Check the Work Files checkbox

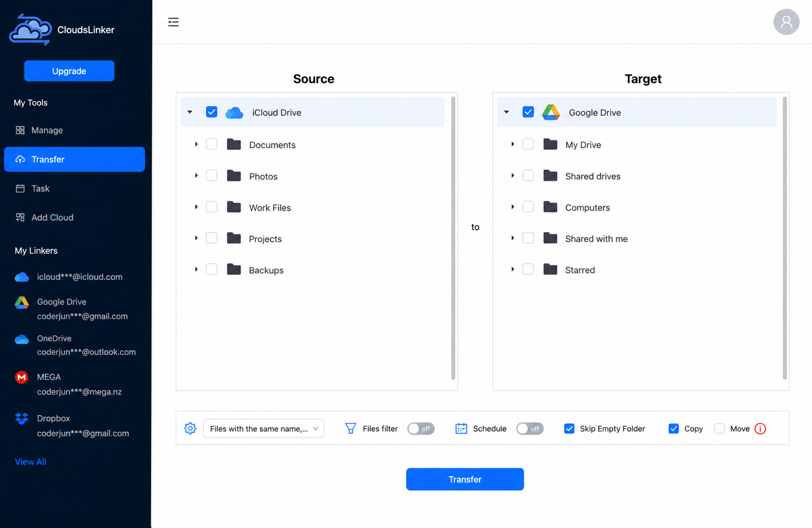coord(211,207)
